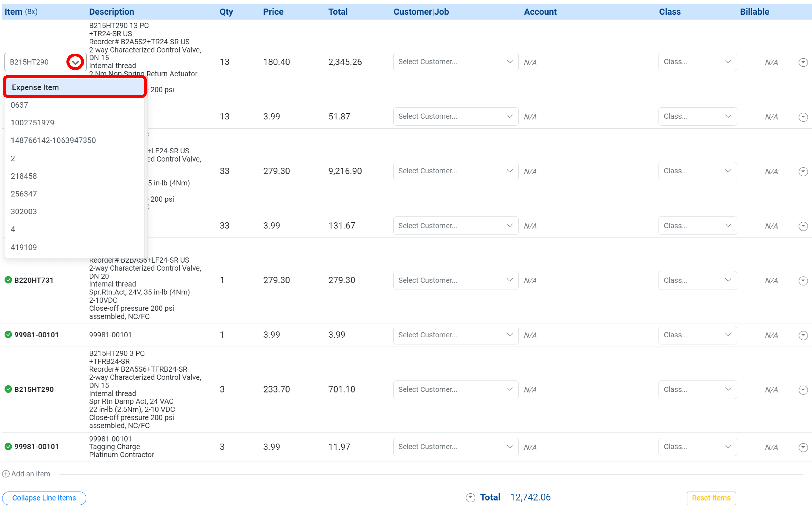Open options circle icon beside Total 12,742.06
Image resolution: width=812 pixels, height=514 pixels.
tap(470, 498)
